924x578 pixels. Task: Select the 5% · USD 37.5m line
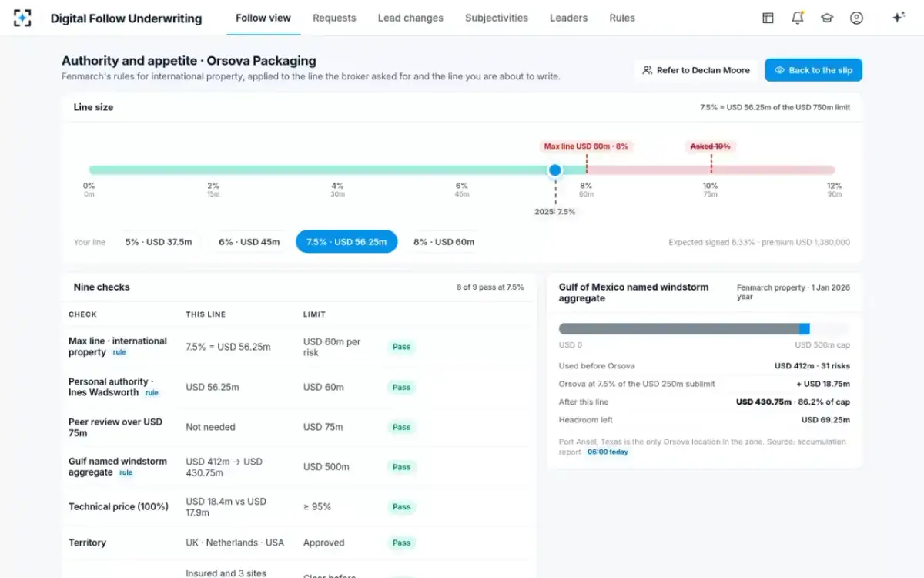[159, 242]
